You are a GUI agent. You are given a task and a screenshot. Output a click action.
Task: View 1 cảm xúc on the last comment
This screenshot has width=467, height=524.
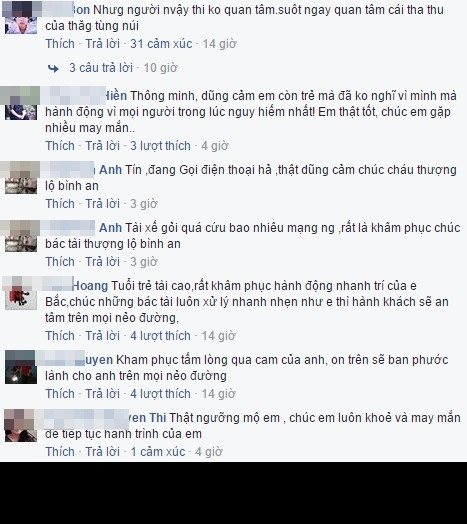(157, 451)
